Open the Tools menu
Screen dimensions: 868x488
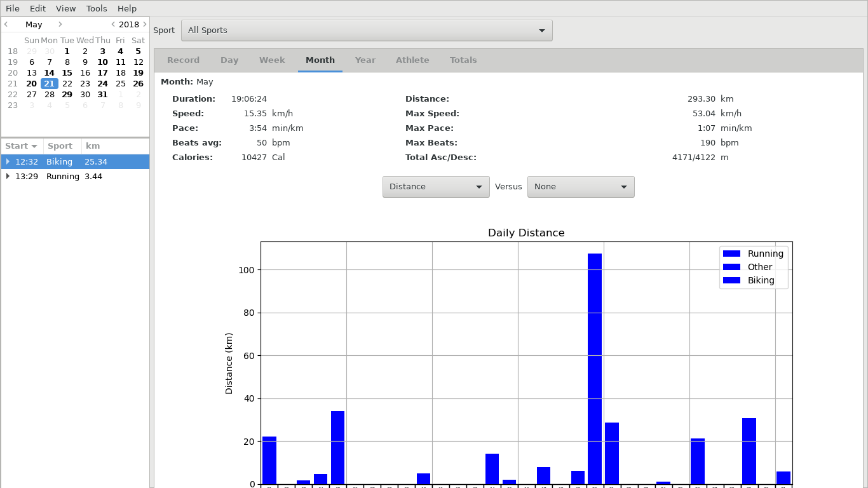pos(97,8)
